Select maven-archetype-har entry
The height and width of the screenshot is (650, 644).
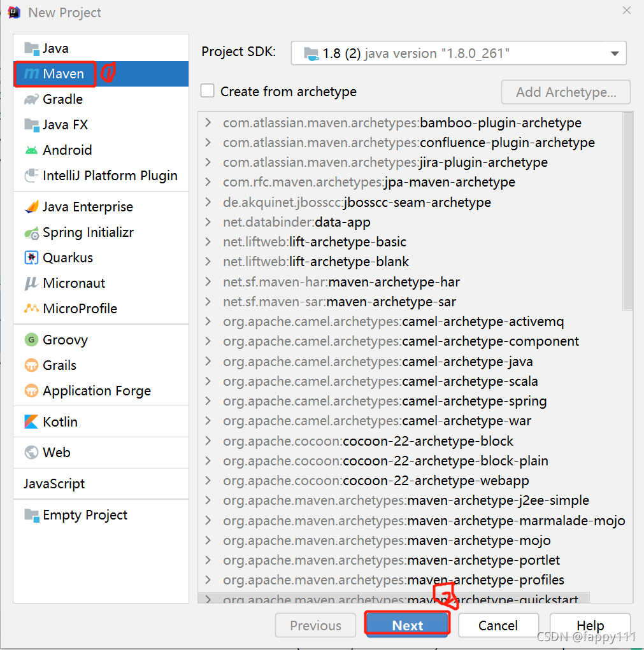pyautogui.click(x=341, y=282)
